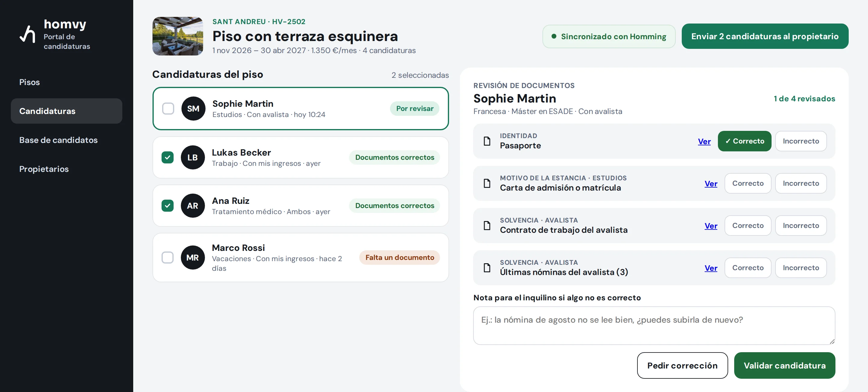Open Candidaturas in the sidebar
Image resolution: width=868 pixels, height=392 pixels.
66,111
